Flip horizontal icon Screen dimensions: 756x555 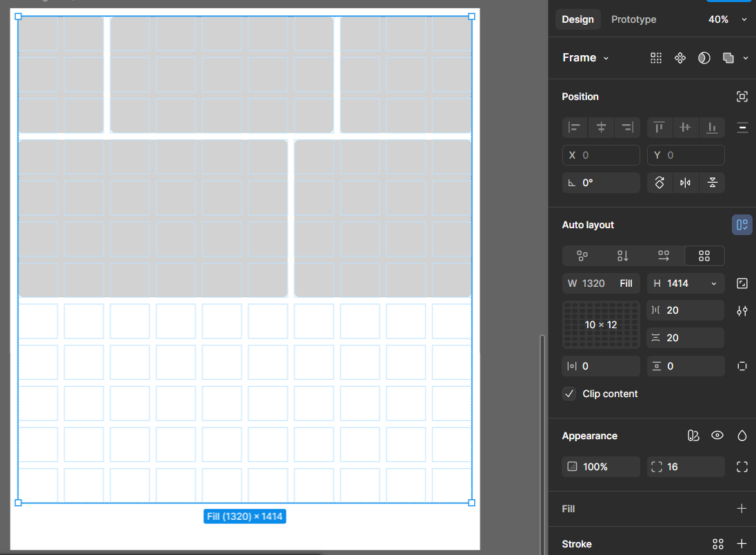coord(685,183)
